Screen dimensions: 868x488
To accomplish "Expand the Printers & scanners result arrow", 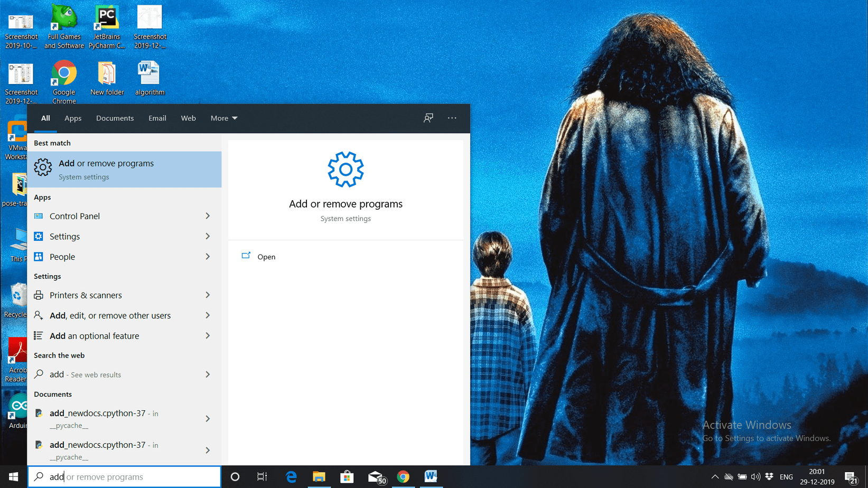I will pos(208,295).
